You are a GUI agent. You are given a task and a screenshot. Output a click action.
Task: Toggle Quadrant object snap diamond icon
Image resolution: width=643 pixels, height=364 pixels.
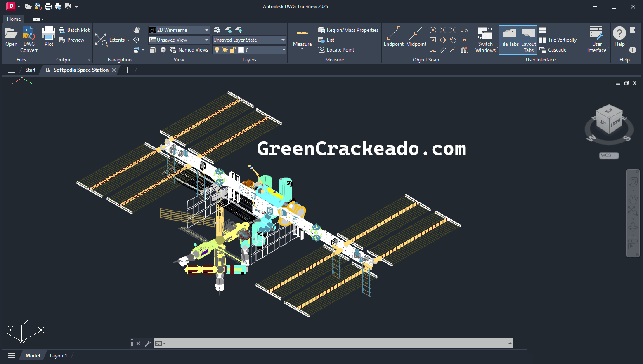pyautogui.click(x=443, y=40)
